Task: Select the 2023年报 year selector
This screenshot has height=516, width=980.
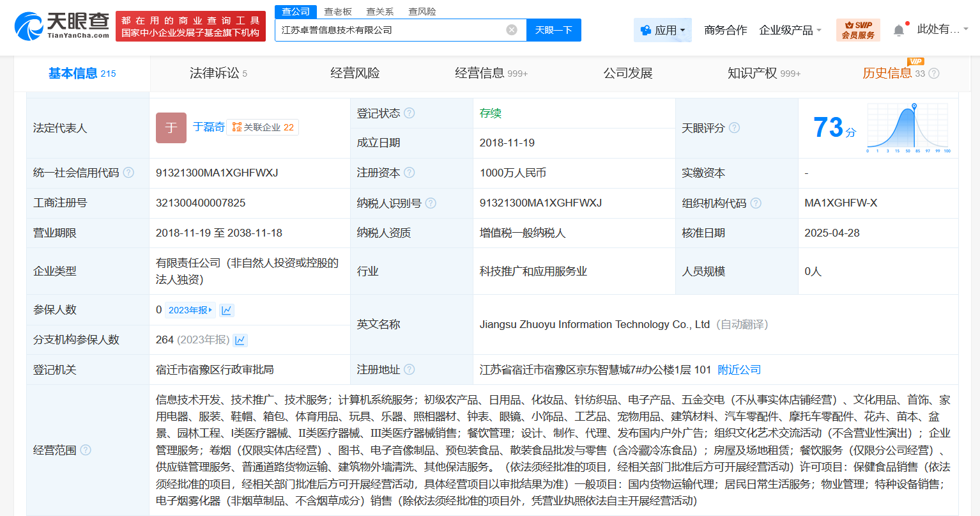Action: 190,310
